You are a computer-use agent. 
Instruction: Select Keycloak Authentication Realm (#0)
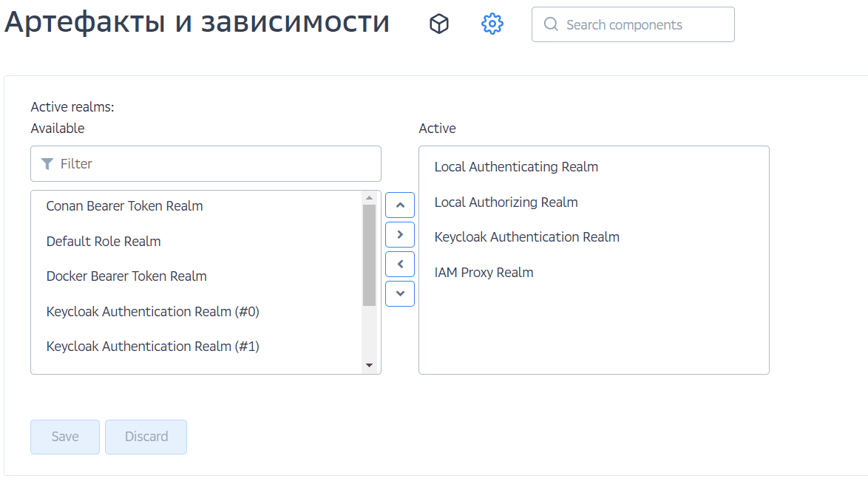point(152,312)
